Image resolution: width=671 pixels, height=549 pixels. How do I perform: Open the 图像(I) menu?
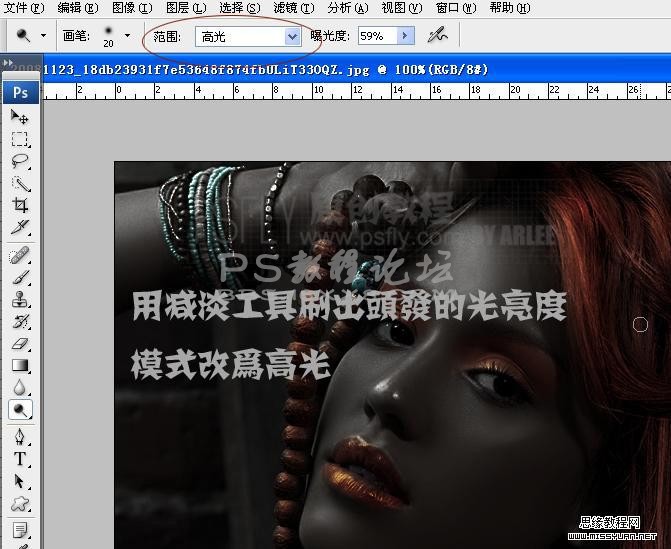pyautogui.click(x=132, y=8)
